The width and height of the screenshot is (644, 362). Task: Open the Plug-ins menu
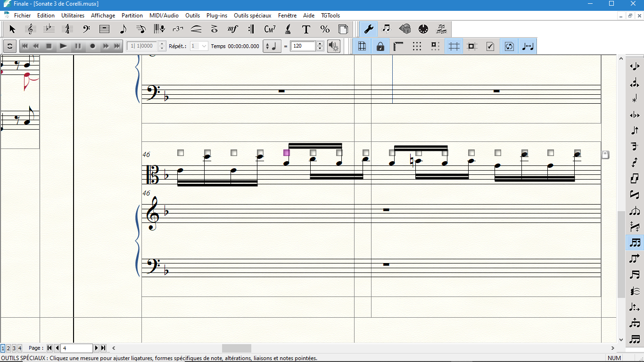[216, 16]
